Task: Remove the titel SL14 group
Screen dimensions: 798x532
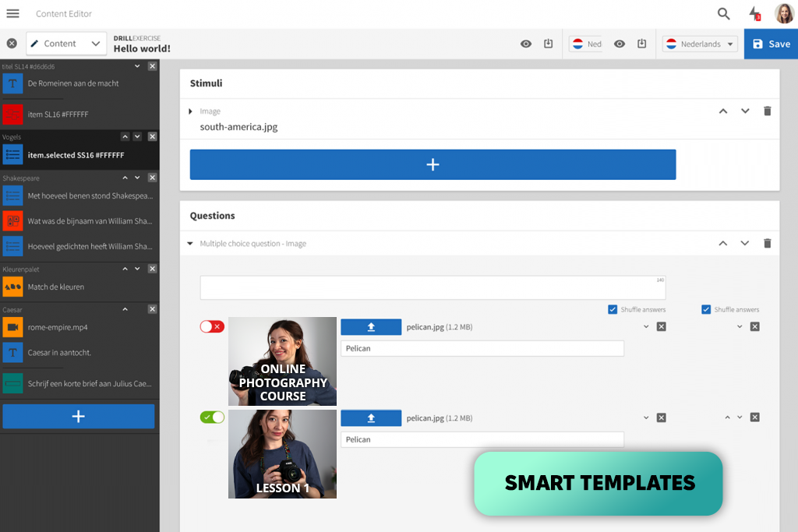Action: 152,66
